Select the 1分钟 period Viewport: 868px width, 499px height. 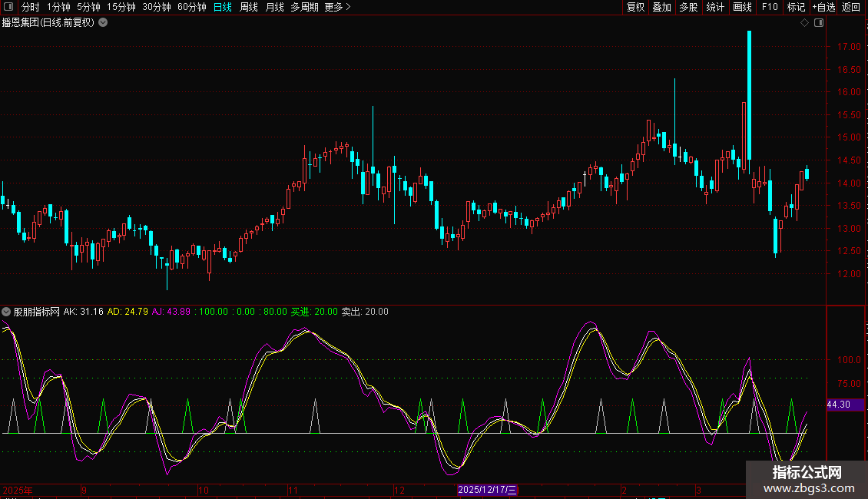[x=58, y=7]
